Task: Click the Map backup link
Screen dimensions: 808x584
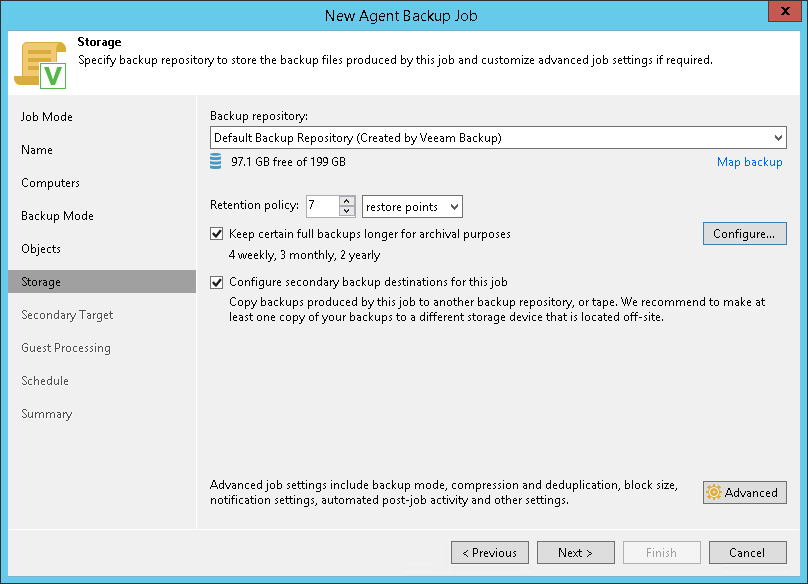Action: pos(749,162)
